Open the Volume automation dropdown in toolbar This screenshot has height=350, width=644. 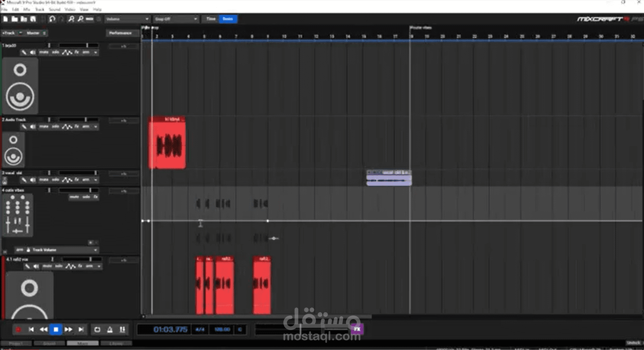click(x=127, y=19)
